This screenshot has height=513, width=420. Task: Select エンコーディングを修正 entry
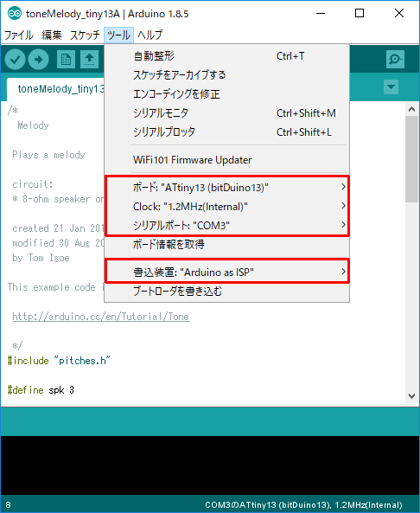point(226,94)
